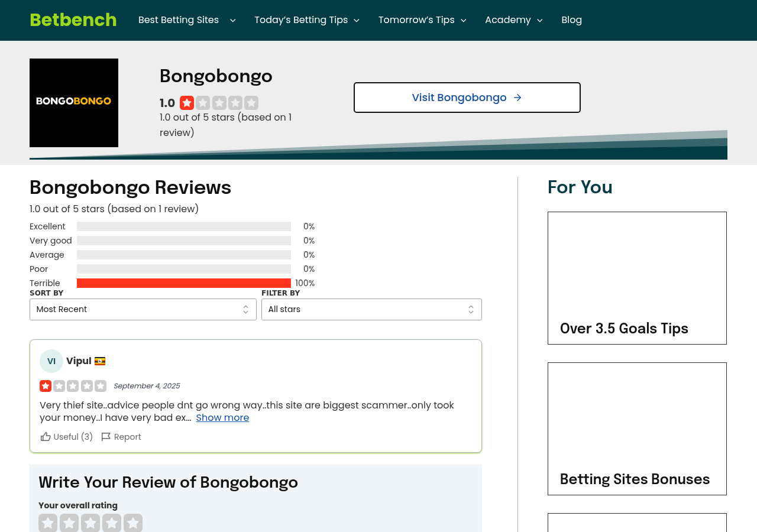Select first star in your overall rating
757x532 pixels.
click(48, 523)
